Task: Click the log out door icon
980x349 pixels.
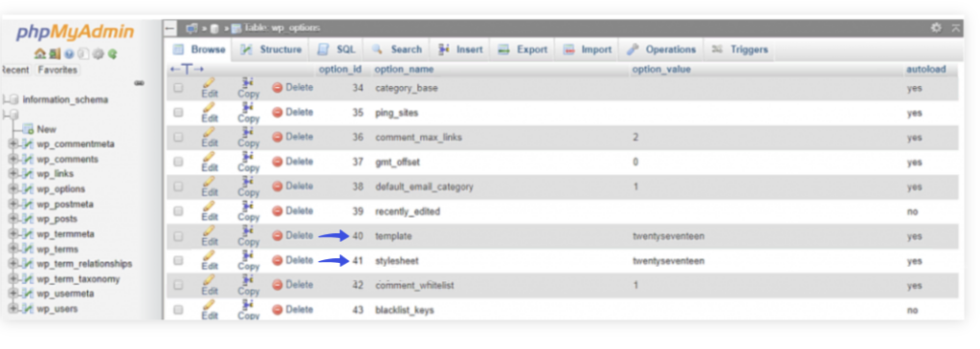Action: tap(55, 54)
